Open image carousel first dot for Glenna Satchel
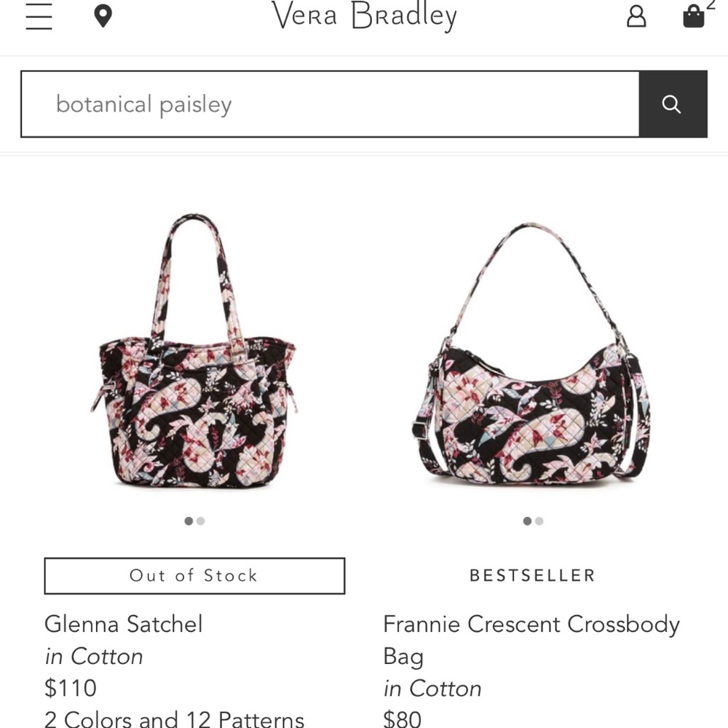 [189, 521]
